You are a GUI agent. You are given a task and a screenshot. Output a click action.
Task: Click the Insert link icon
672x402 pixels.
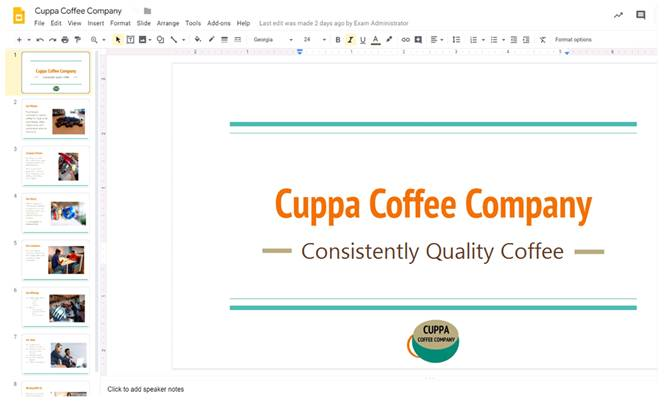[405, 40]
